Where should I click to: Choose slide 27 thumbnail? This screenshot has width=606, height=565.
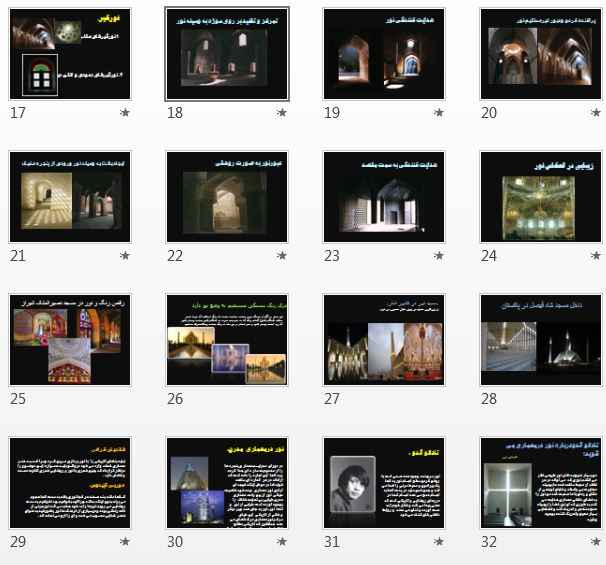[x=384, y=340]
